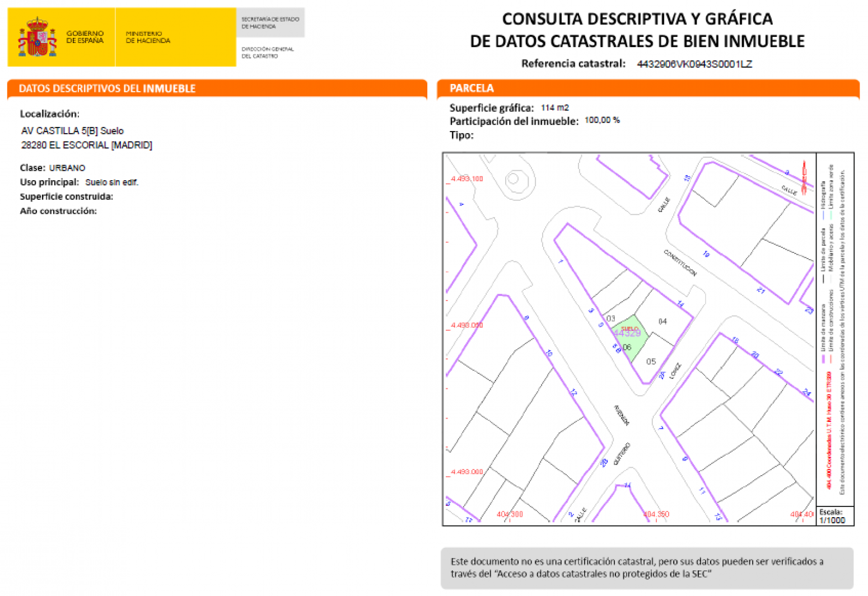Click the Escala 1/1000 box
This screenshot has width=868, height=596.
pyautogui.click(x=834, y=516)
